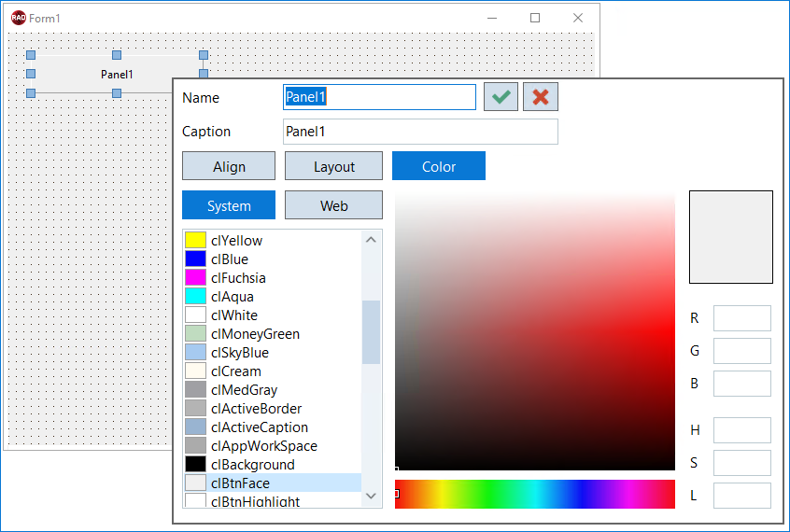
Task: Click the R value field
Action: click(x=742, y=318)
